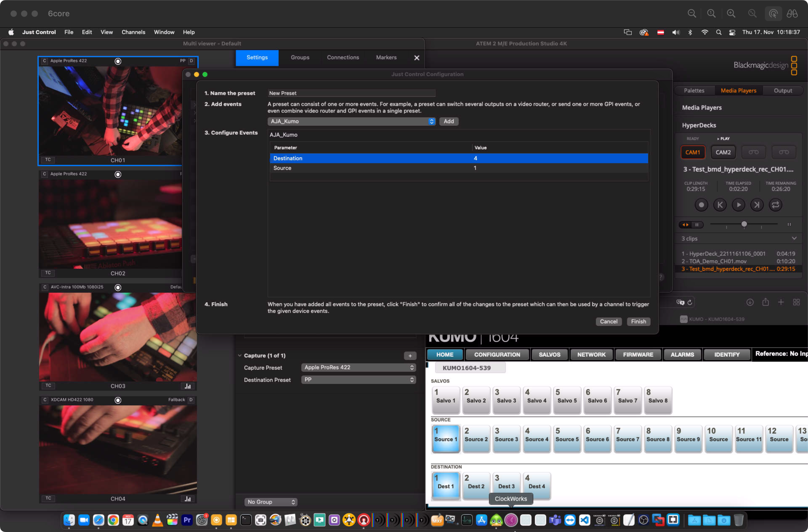Toggle the record indicator on CH01
The height and width of the screenshot is (532, 808).
118,61
